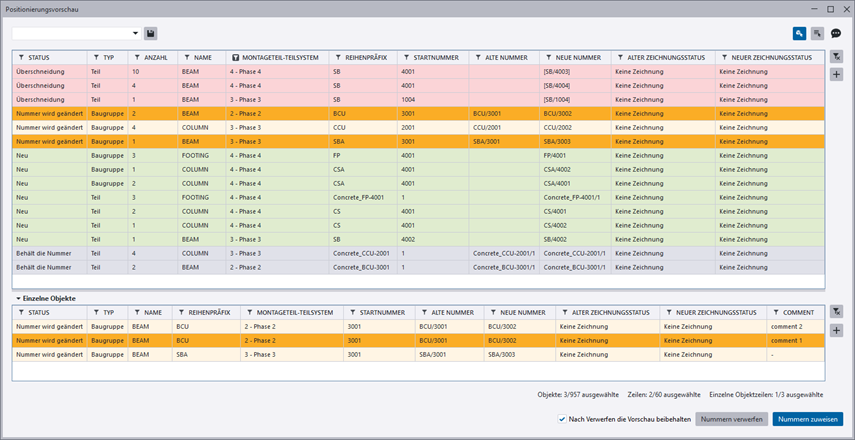Click the blue selection tool icon
Screen dimensions: 855x441
(x=799, y=34)
